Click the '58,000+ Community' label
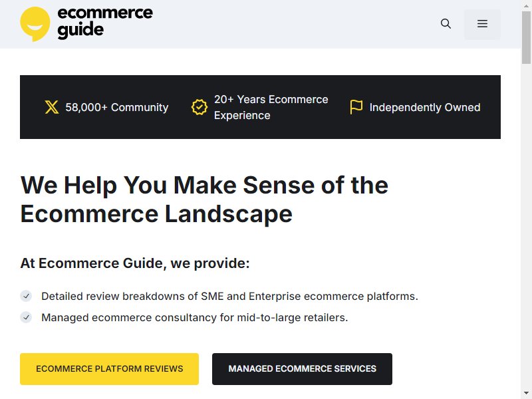 tap(117, 107)
